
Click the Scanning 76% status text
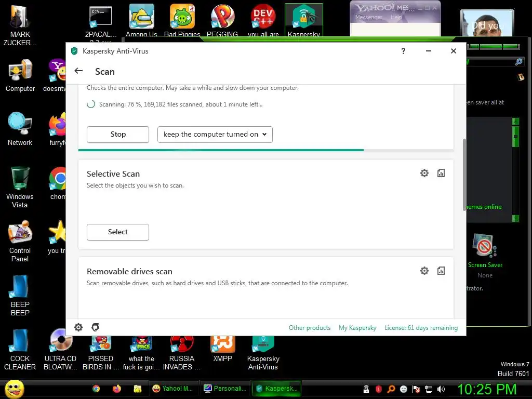tap(180, 104)
